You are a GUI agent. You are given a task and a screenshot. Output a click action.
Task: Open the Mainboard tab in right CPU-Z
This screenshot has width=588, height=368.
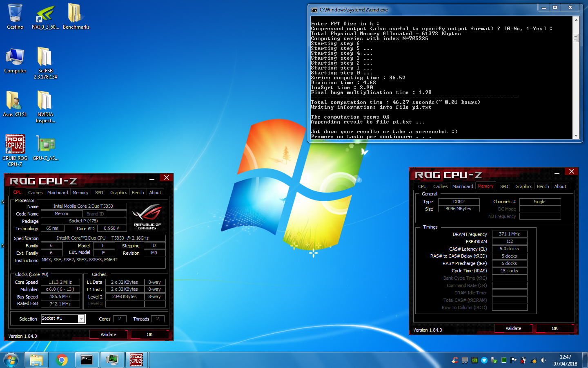click(463, 186)
